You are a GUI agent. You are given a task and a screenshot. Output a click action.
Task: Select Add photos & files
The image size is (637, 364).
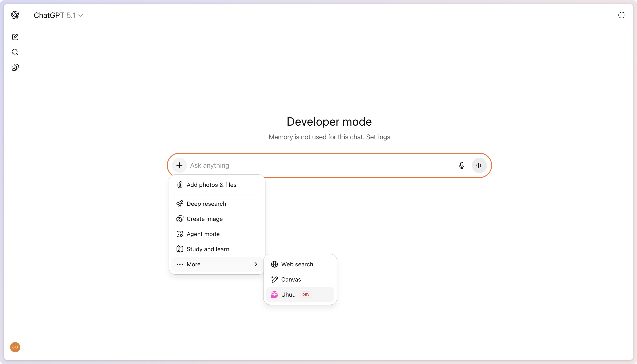coord(211,185)
